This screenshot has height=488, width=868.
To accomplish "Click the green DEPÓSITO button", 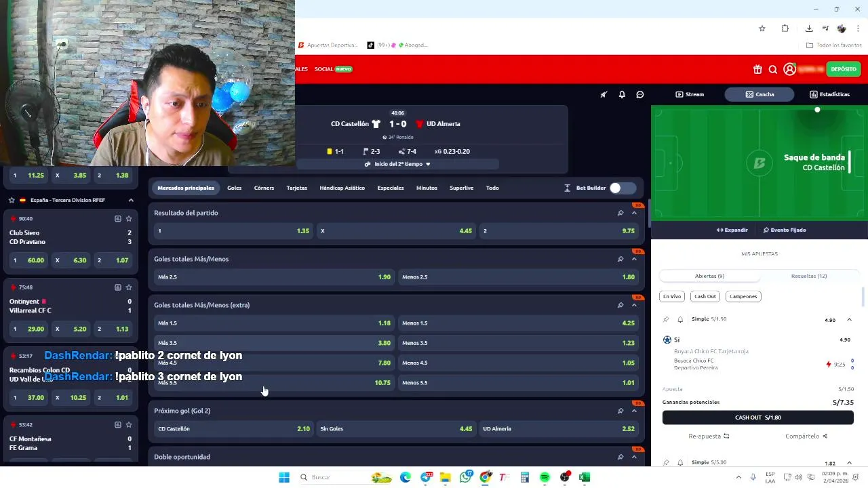I will click(843, 69).
